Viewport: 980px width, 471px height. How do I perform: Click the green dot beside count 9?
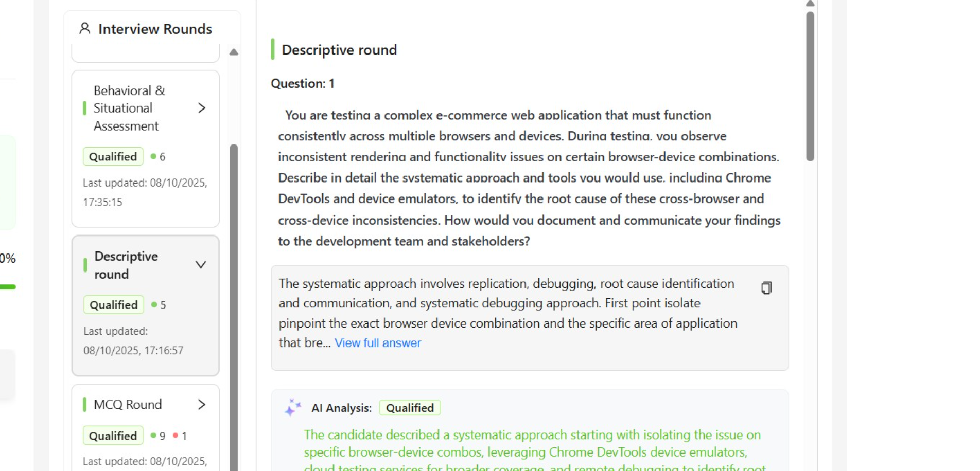(153, 436)
